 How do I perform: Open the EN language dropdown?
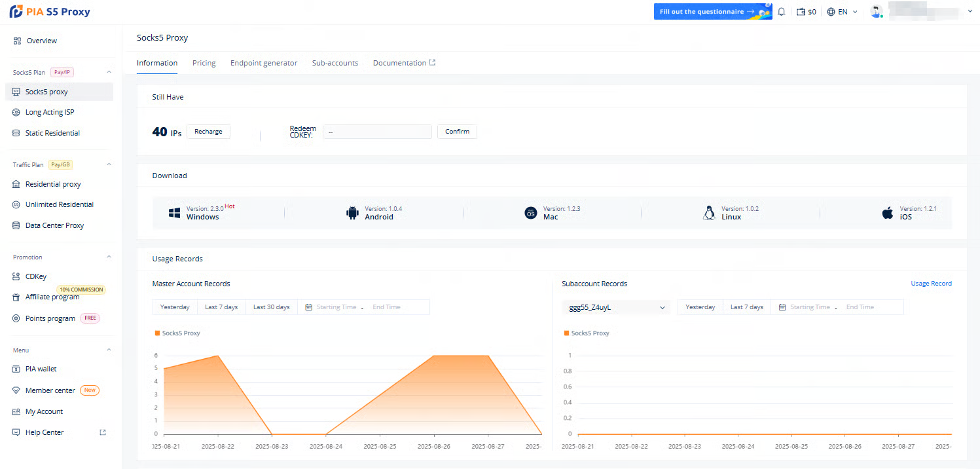842,12
